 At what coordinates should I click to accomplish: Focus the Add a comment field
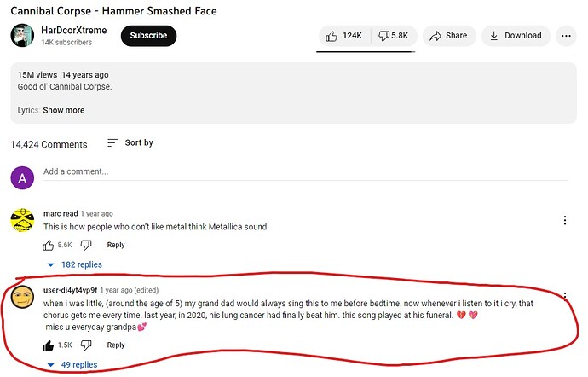pos(305,171)
